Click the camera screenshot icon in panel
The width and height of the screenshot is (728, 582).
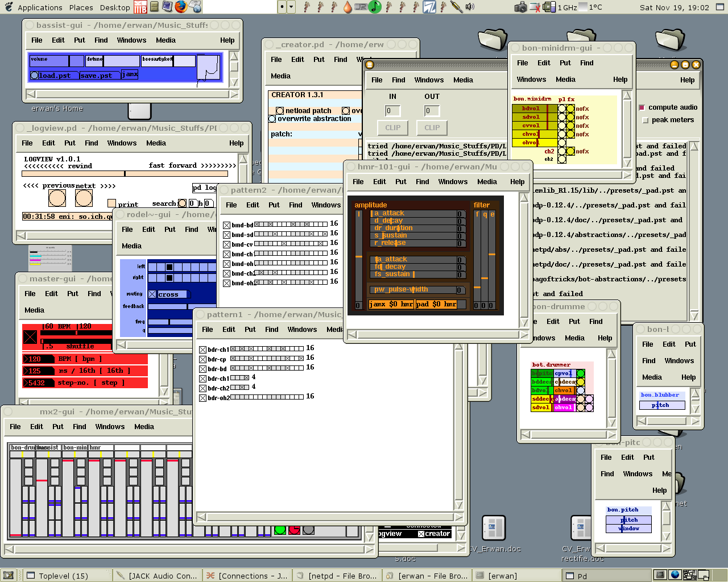tap(520, 7)
